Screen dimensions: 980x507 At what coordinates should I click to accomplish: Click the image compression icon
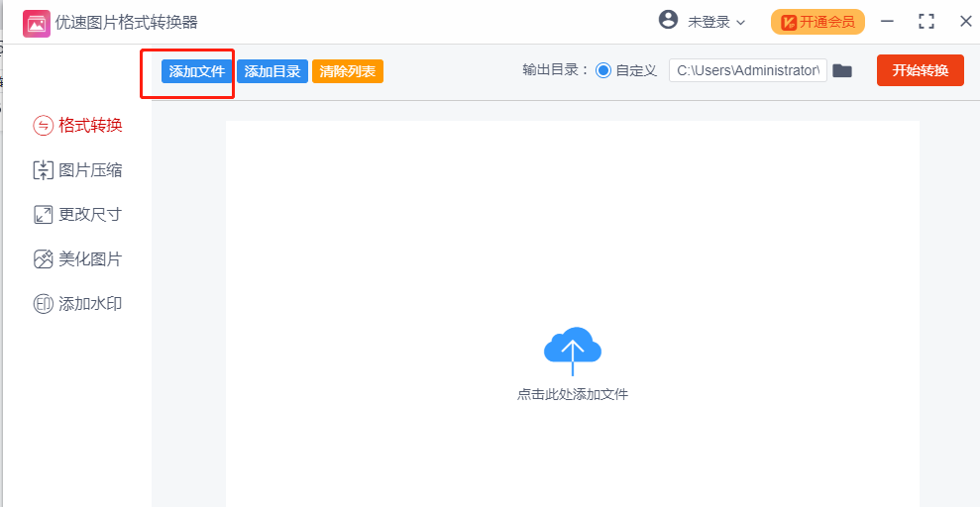(x=44, y=170)
